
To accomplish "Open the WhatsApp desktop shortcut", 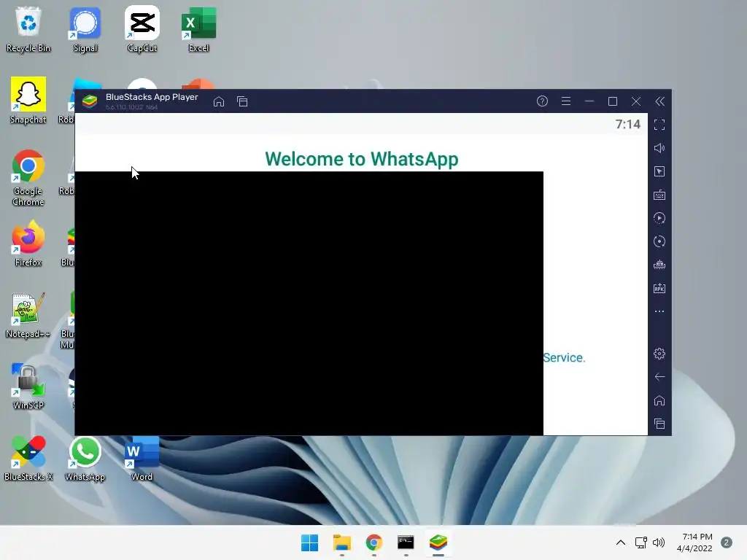I will coord(85,458).
